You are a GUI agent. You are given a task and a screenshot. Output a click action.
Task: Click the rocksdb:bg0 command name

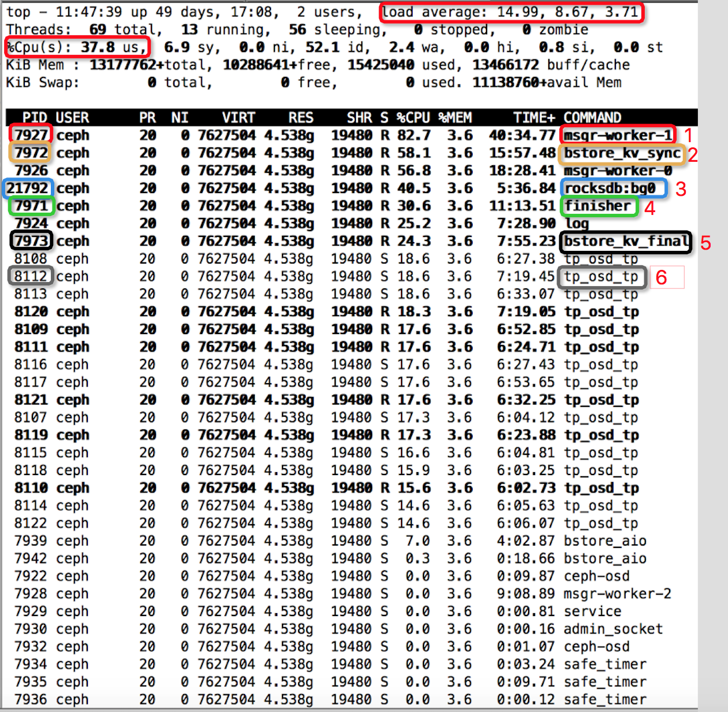click(614, 188)
